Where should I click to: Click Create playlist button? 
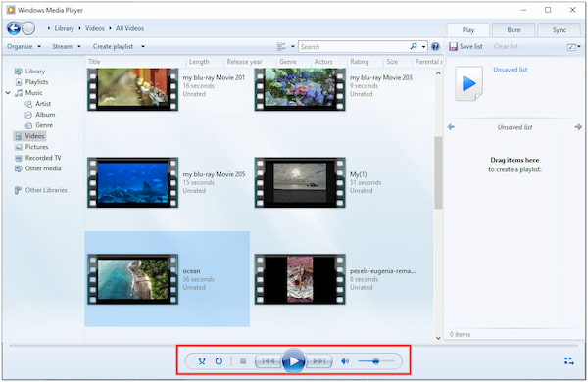click(x=113, y=46)
